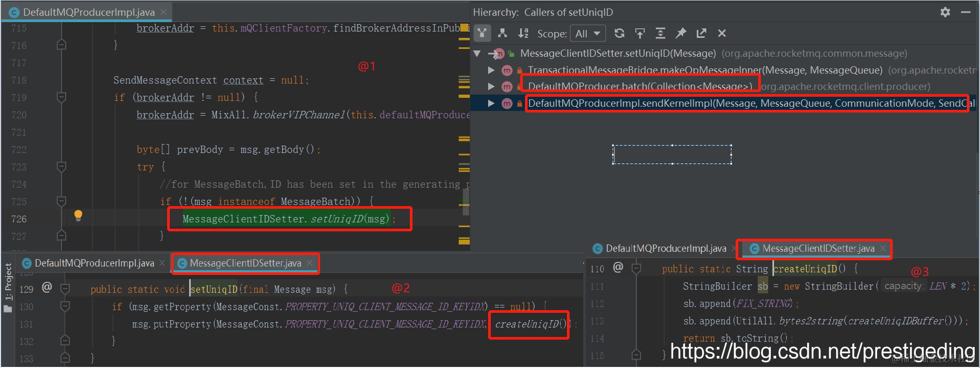Fold the if block at line 130
This screenshot has width=980, height=368.
(65, 306)
